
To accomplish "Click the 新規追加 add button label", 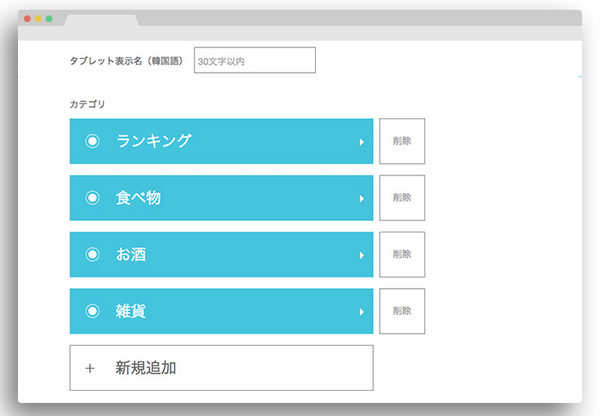I will point(146,368).
